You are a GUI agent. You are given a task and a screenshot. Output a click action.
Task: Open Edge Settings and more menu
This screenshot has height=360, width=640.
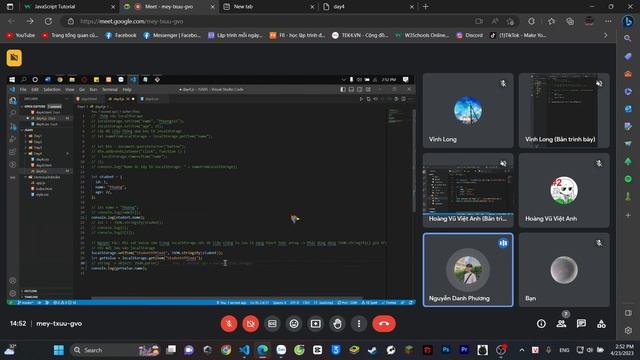(x=608, y=21)
